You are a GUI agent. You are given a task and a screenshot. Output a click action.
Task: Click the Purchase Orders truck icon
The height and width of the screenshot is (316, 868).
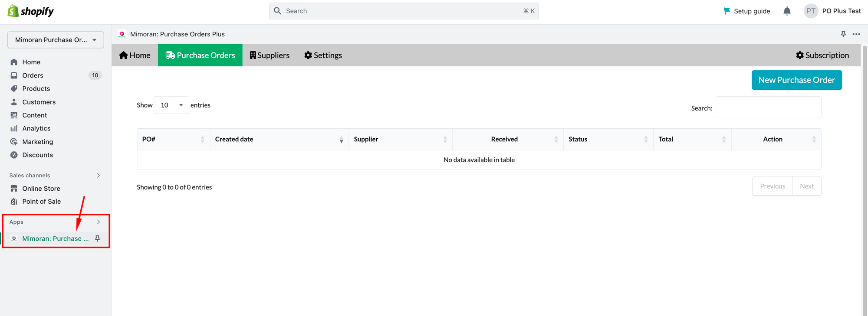[x=170, y=55]
